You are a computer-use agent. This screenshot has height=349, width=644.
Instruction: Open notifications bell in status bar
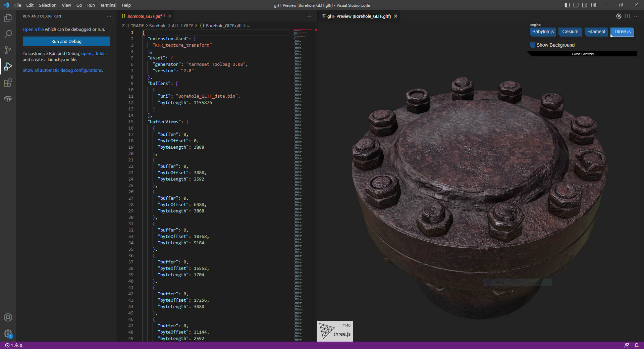(636, 345)
